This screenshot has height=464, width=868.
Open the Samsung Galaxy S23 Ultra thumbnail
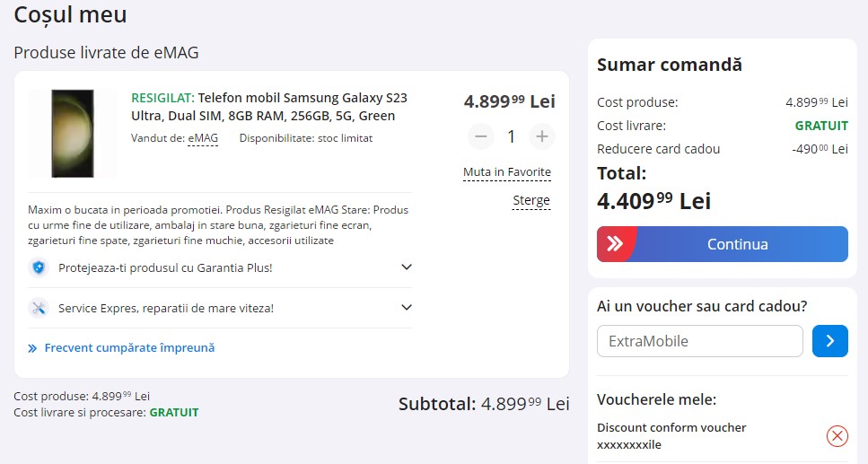tap(72, 133)
